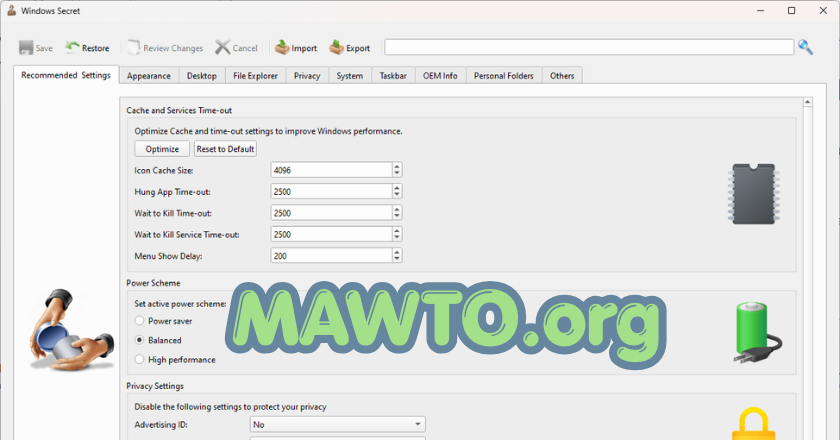
Task: Switch to the Taskbar tab
Action: pos(393,76)
